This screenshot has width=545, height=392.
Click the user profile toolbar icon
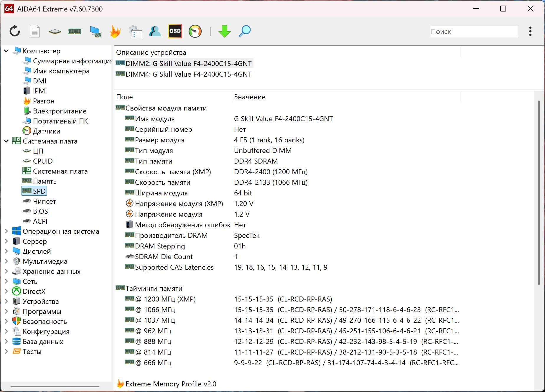[155, 31]
